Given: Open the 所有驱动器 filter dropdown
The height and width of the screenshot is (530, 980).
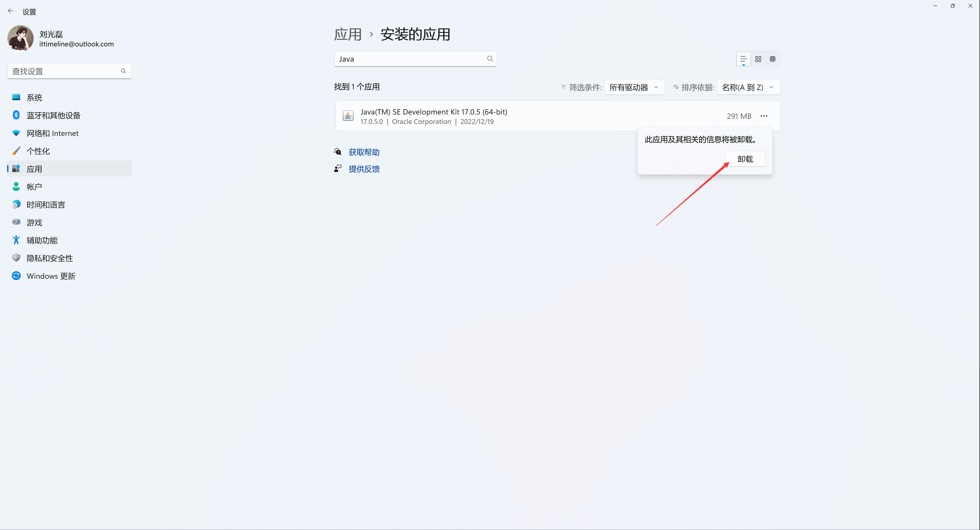Looking at the screenshot, I should point(634,87).
